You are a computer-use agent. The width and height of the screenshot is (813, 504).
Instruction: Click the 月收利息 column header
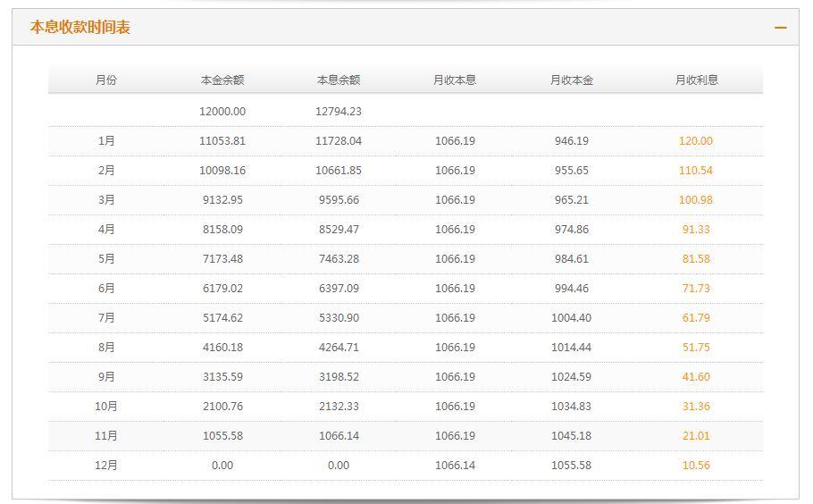(x=696, y=80)
